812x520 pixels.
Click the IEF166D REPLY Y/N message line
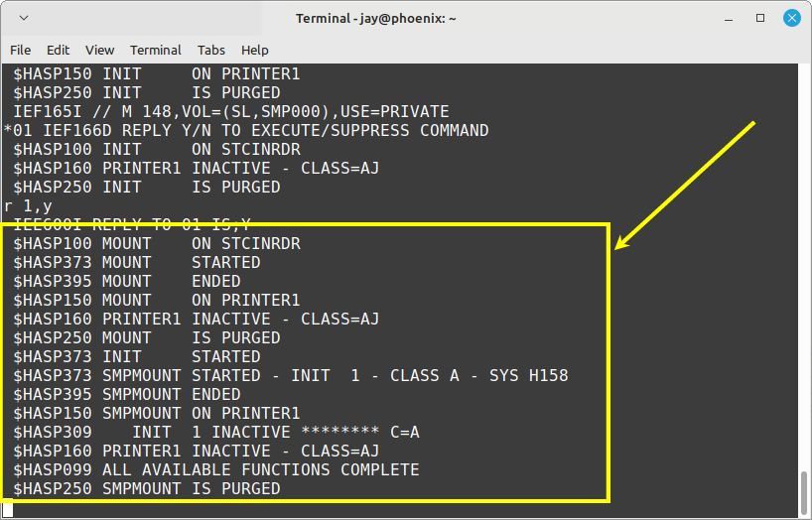pyautogui.click(x=246, y=131)
